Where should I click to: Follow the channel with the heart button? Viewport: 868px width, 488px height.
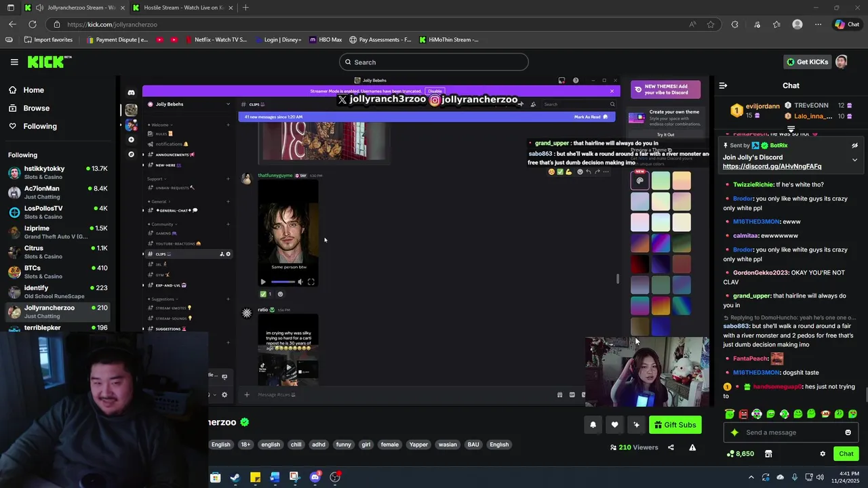(x=614, y=425)
